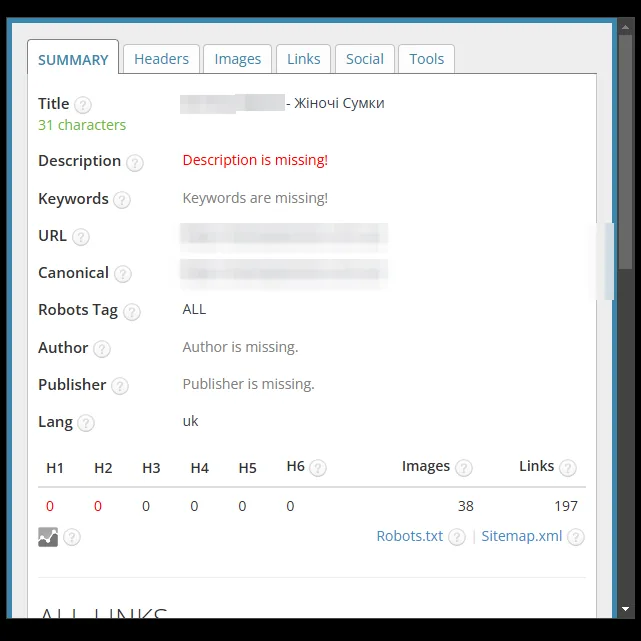The width and height of the screenshot is (641, 641).
Task: Go to the Tools tab
Action: pos(426,59)
